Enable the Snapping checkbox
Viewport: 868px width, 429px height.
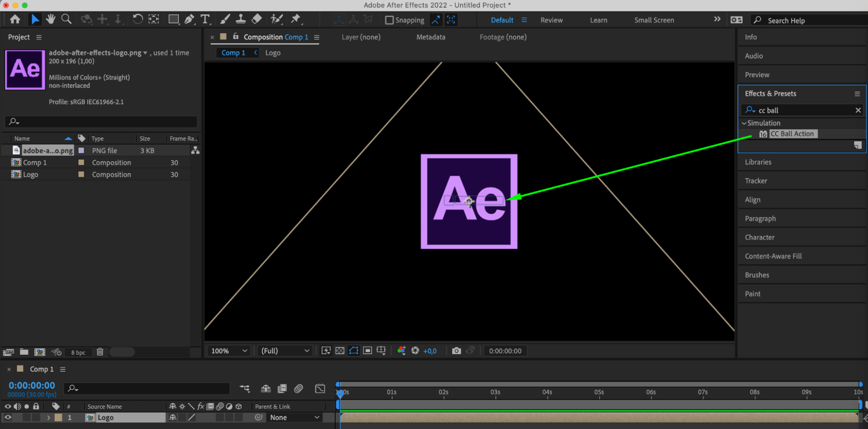[x=389, y=20]
